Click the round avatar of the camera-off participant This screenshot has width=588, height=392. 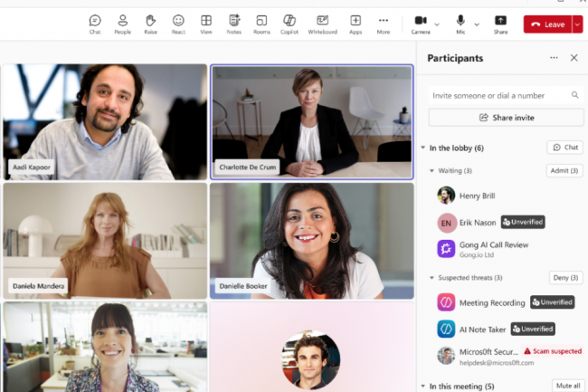coord(311,360)
